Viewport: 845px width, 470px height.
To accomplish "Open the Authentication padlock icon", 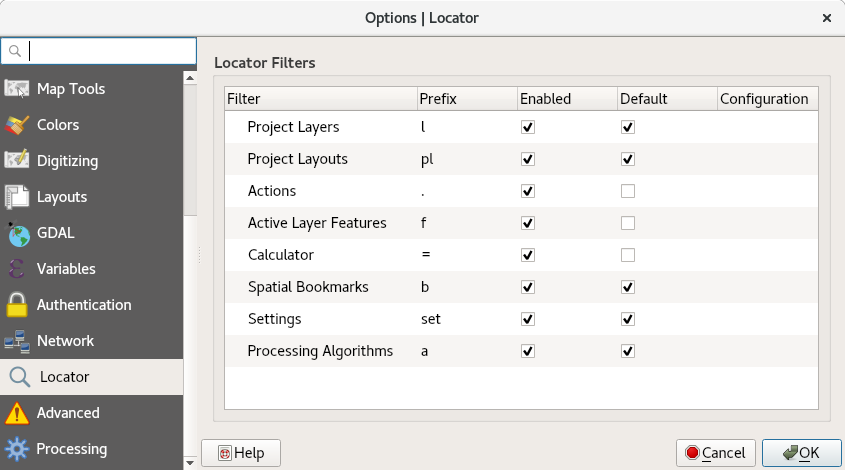I will pos(17,305).
